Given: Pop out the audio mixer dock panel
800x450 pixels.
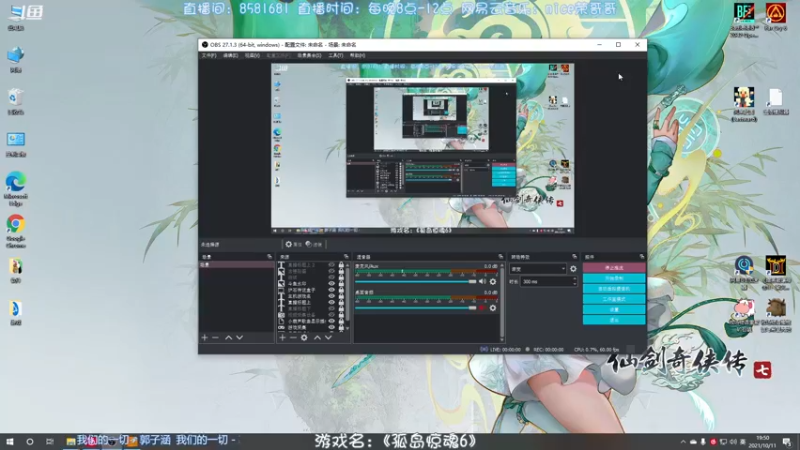Looking at the screenshot, I should tap(501, 257).
